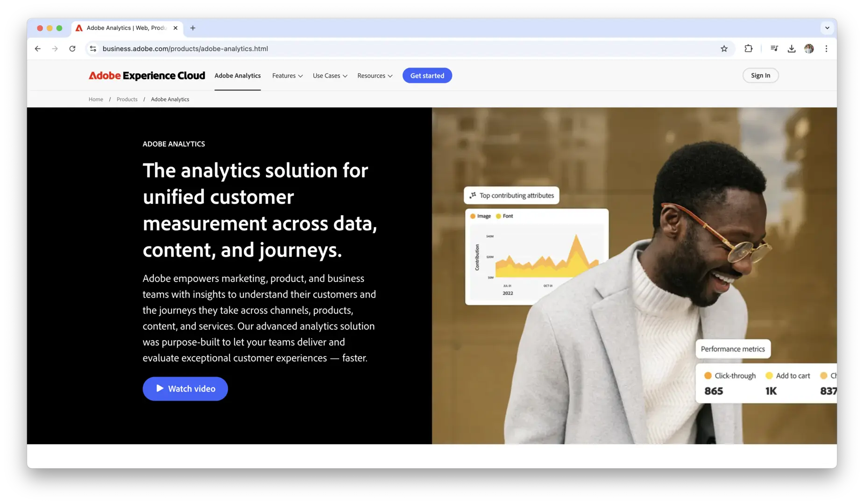The height and width of the screenshot is (504, 864).
Task: Click the reload page icon
Action: coord(72,49)
